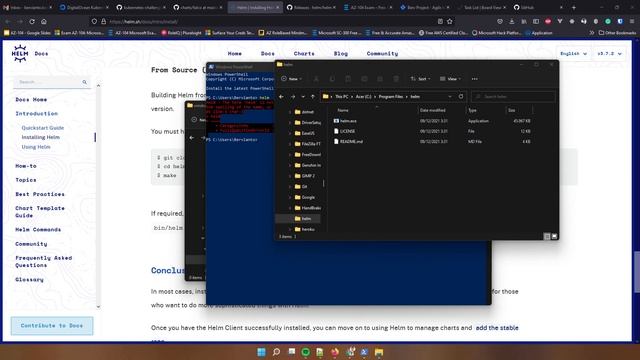Open recent locations chevron in Explorer
640x360 pixels.
[303, 97]
